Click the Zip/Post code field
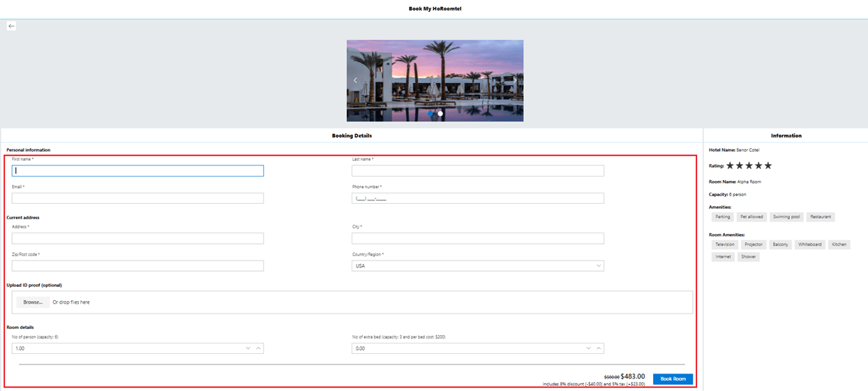 [137, 266]
